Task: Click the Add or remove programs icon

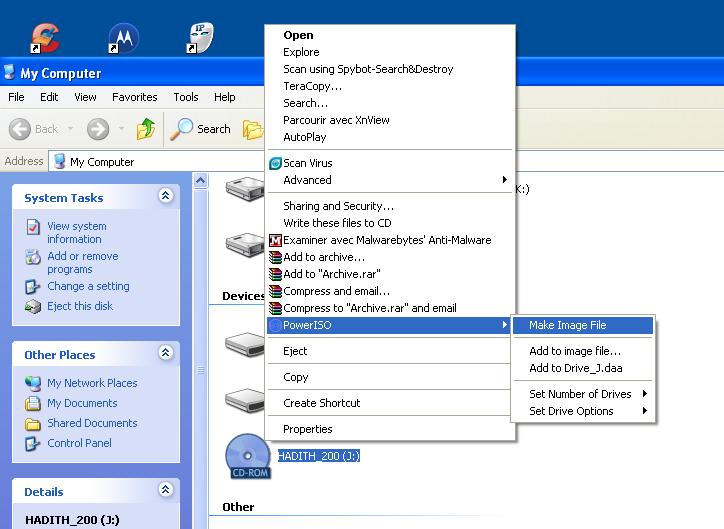Action: coord(33,257)
